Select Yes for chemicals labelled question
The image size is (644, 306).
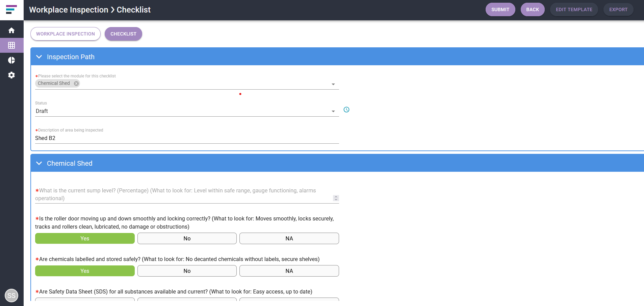(85, 271)
